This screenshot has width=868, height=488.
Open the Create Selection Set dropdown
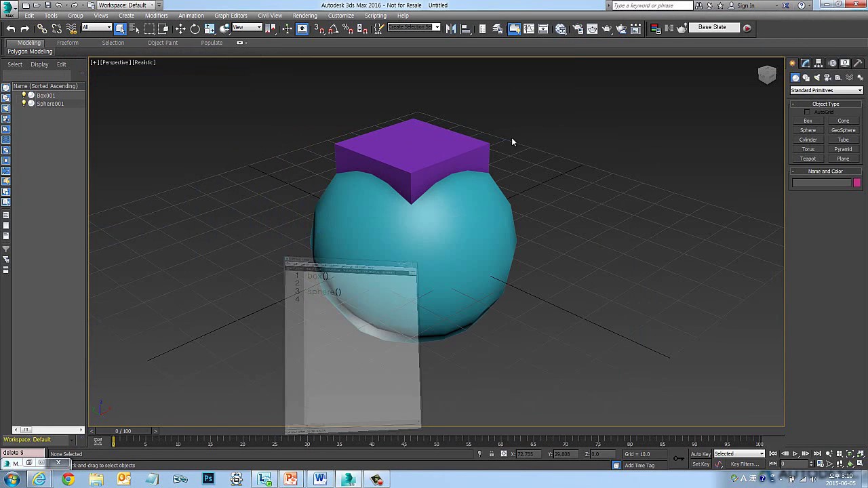414,28
